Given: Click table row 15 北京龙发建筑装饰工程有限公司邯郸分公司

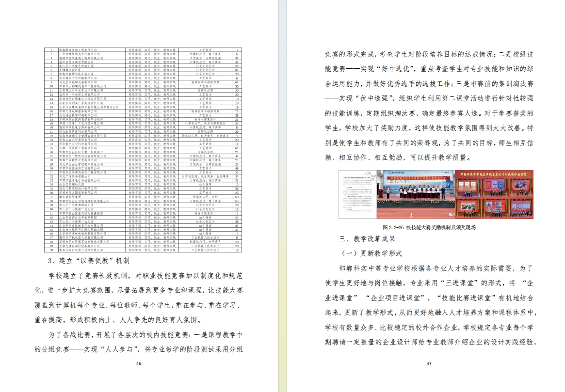Looking at the screenshot, I should coord(89,107).
